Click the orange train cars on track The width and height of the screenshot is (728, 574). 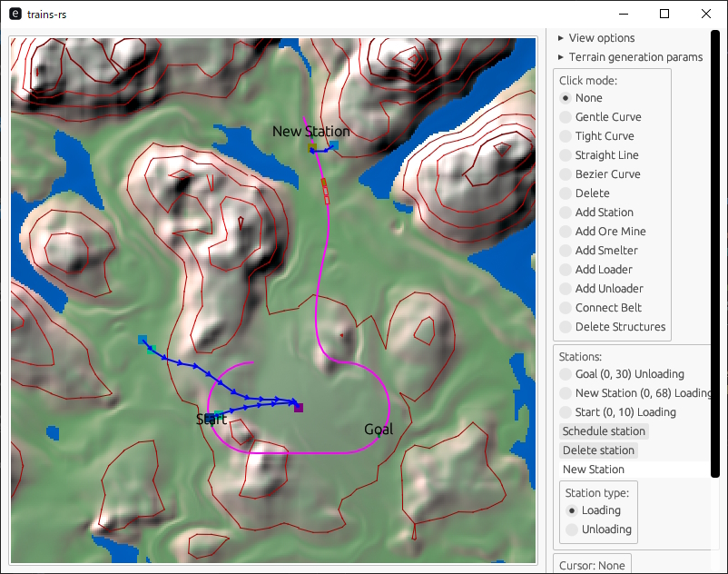(x=325, y=191)
